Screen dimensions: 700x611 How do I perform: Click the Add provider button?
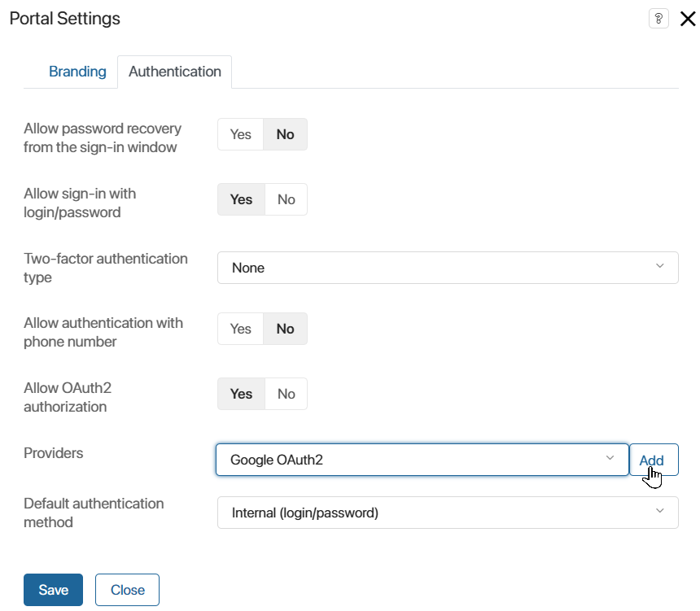tap(654, 460)
